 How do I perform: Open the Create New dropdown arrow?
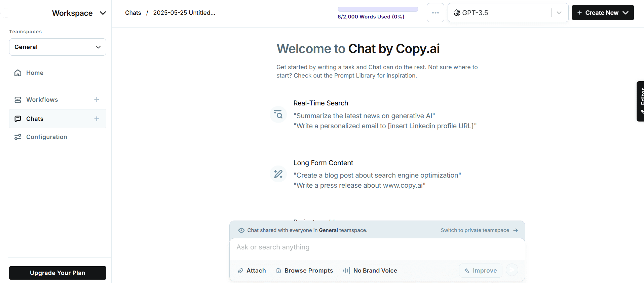coord(626,12)
